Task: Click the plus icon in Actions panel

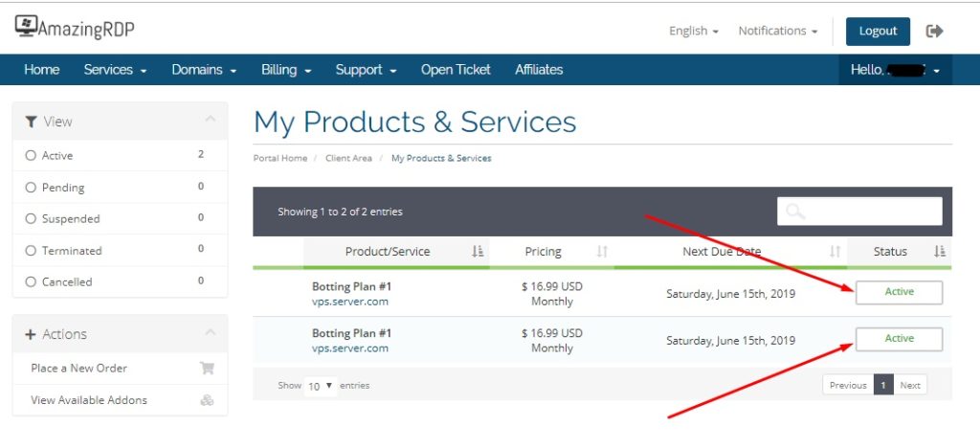Action: click(31, 334)
